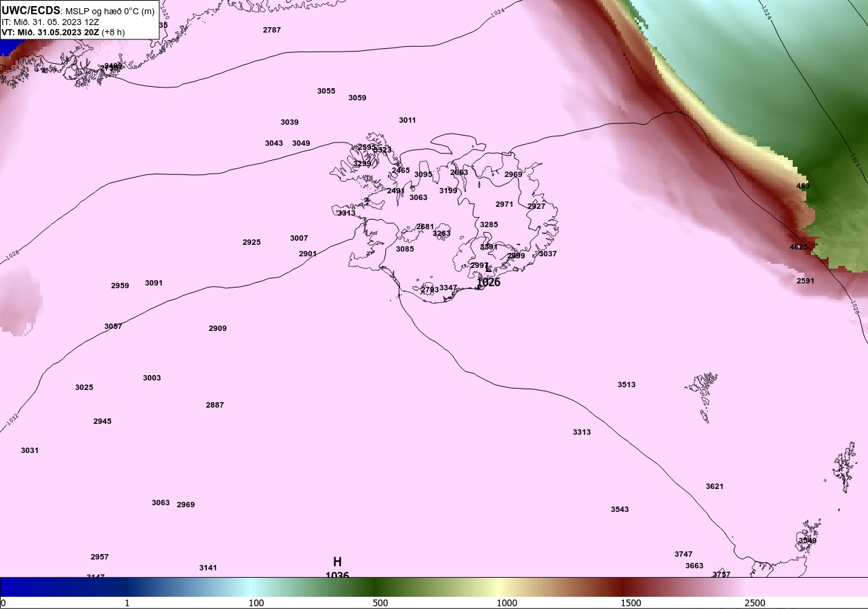The height and width of the screenshot is (609, 868).
Task: Click the 2957 height value
Action: tap(100, 557)
